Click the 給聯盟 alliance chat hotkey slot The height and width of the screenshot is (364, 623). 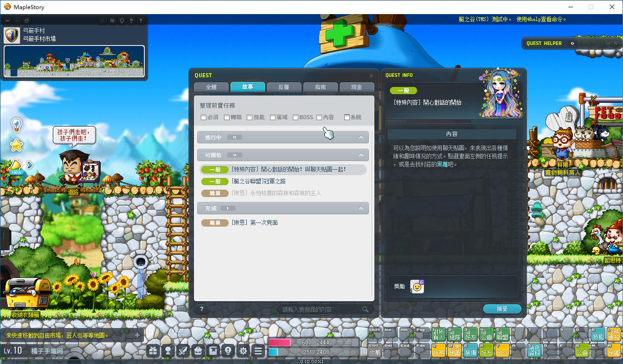pyautogui.click(x=502, y=334)
